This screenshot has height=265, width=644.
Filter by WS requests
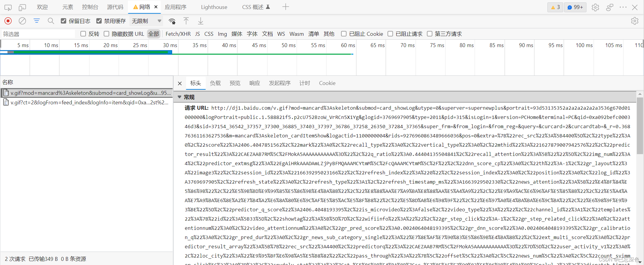coord(281,34)
